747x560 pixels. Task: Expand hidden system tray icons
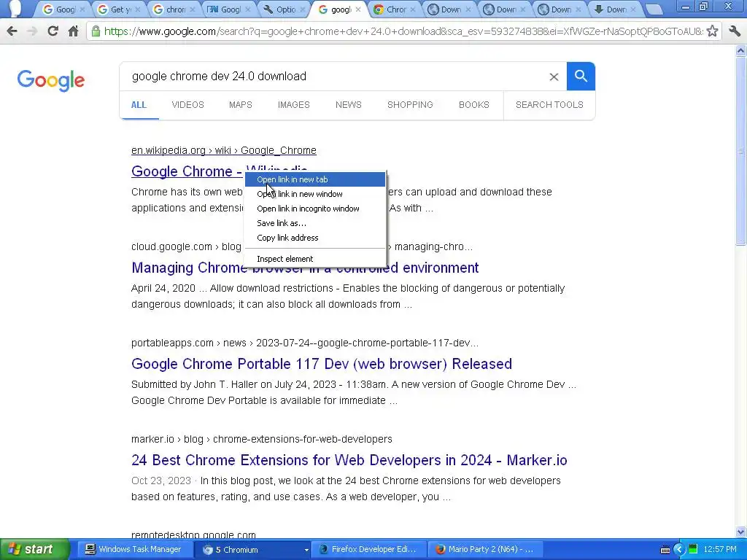679,550
